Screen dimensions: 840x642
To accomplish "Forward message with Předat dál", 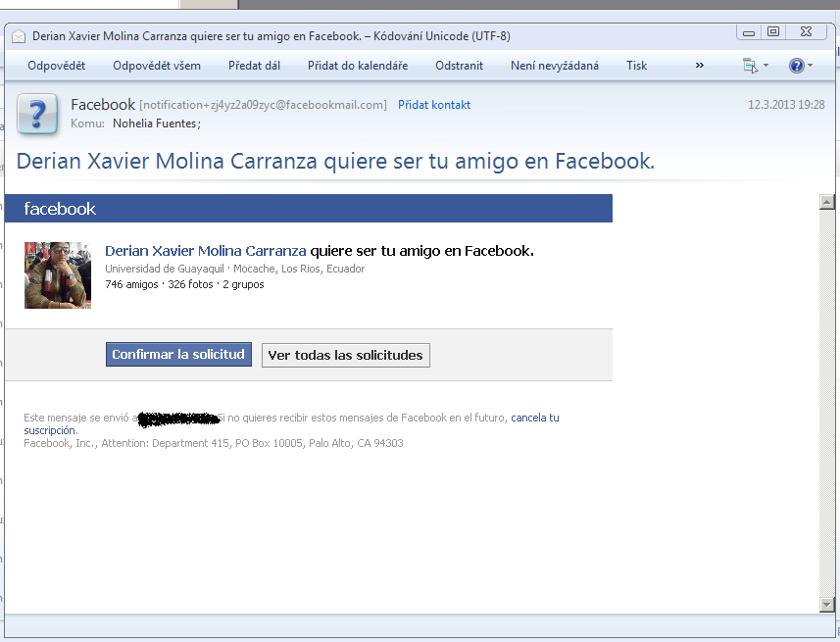I will click(254, 66).
